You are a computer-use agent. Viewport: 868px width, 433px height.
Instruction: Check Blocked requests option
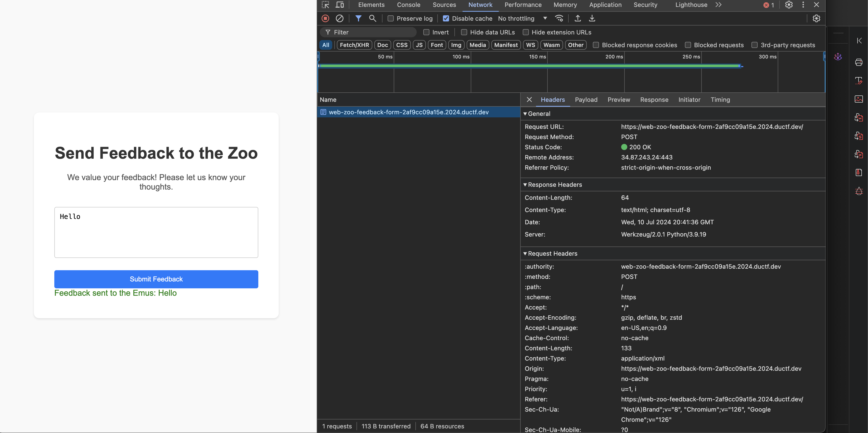(688, 45)
